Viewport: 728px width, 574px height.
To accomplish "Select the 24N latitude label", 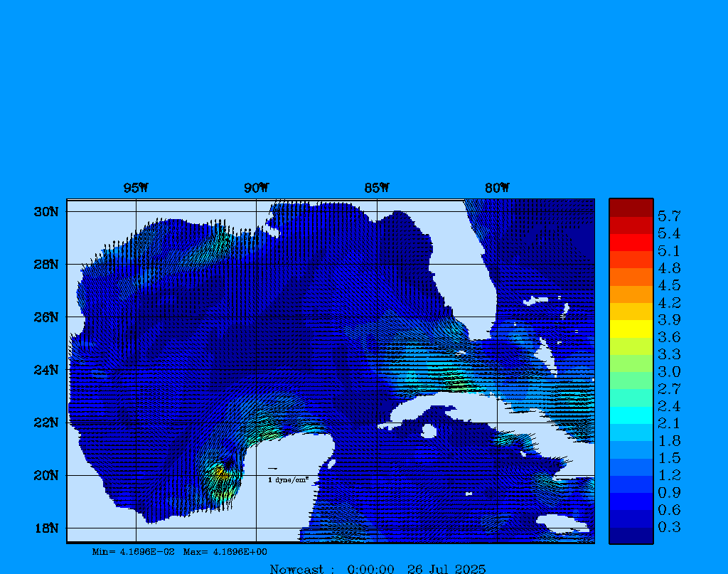I will pyautogui.click(x=45, y=370).
